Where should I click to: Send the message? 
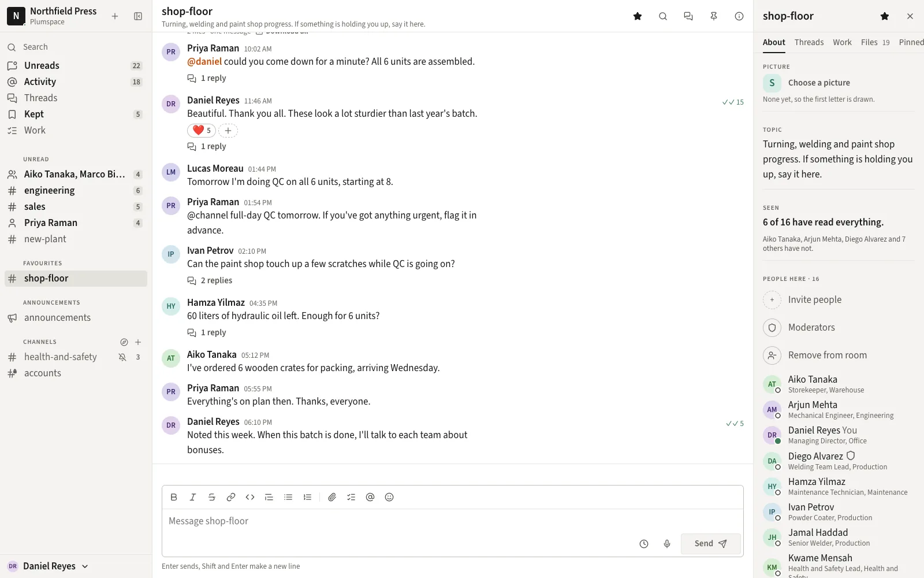[x=710, y=544]
